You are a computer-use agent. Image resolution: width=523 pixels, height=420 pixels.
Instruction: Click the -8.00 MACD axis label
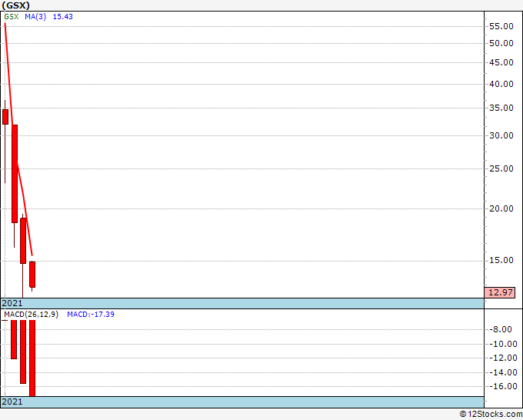pyautogui.click(x=501, y=329)
